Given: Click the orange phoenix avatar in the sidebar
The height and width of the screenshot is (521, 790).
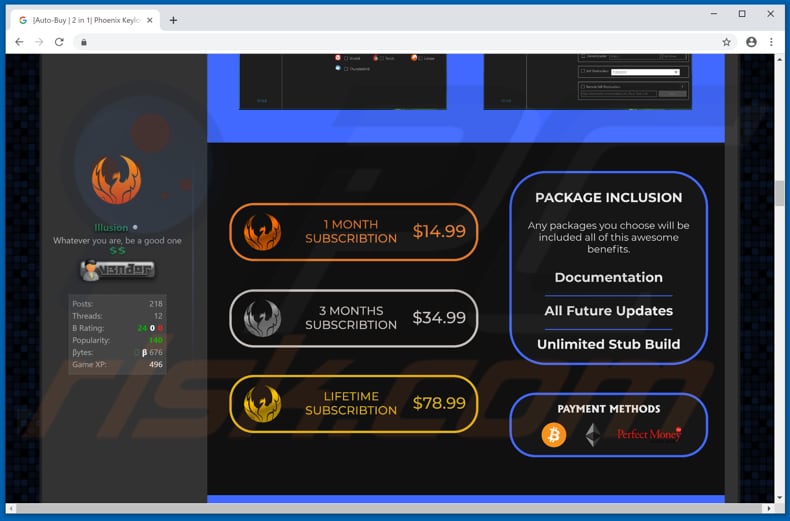Looking at the screenshot, I should 117,180.
